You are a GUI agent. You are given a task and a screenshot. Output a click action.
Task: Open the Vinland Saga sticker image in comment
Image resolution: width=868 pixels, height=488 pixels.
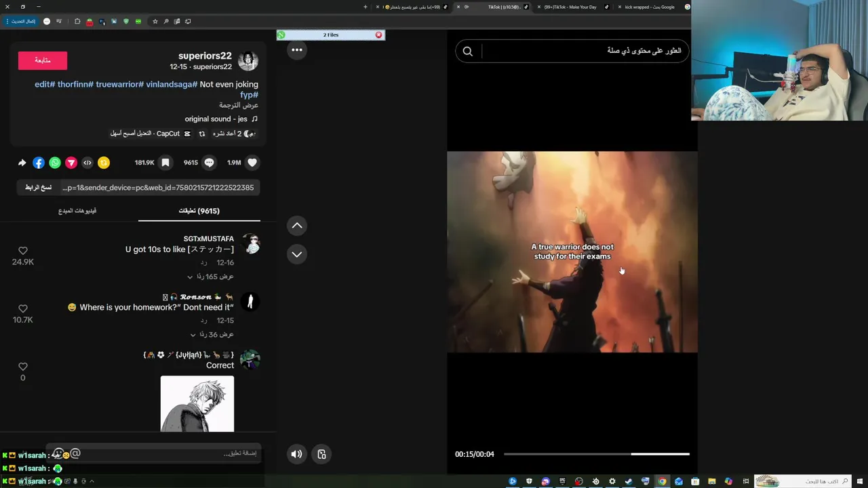coord(197,404)
